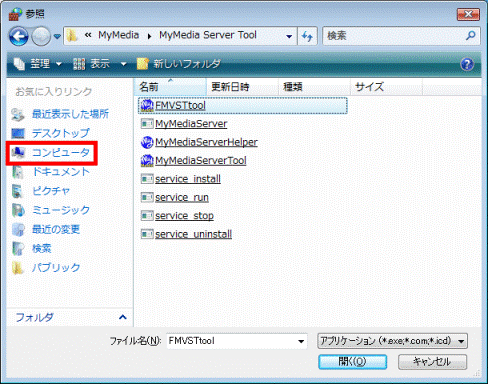Create a folder with 新しいフォルダ

tap(179, 63)
